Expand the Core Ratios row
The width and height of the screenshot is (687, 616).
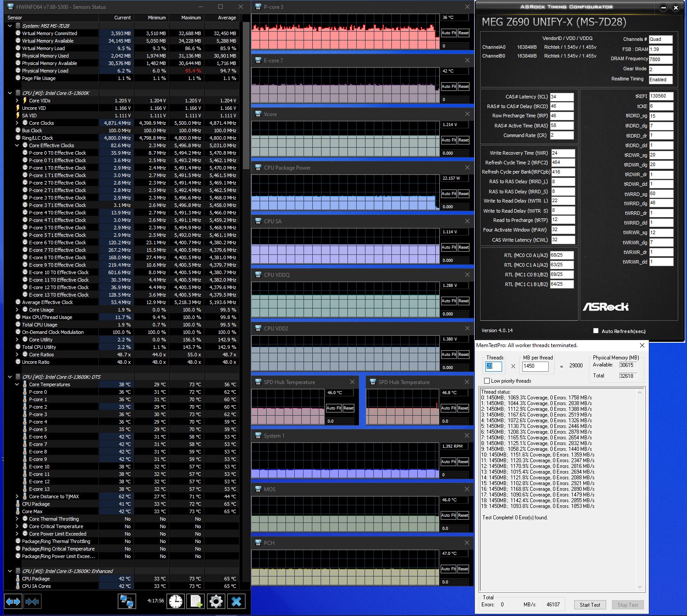[x=17, y=355]
